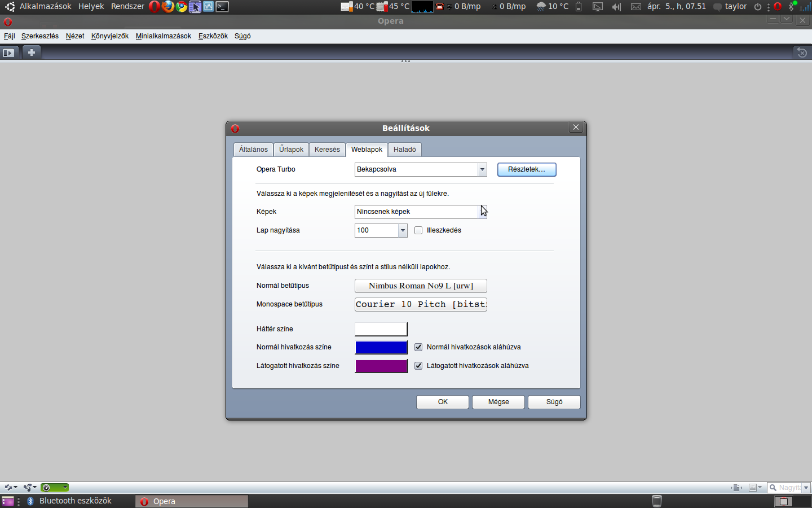Screen dimensions: 812x508
Task: Pick the blue Normál hivatkozás színe swatch
Action: click(x=381, y=348)
